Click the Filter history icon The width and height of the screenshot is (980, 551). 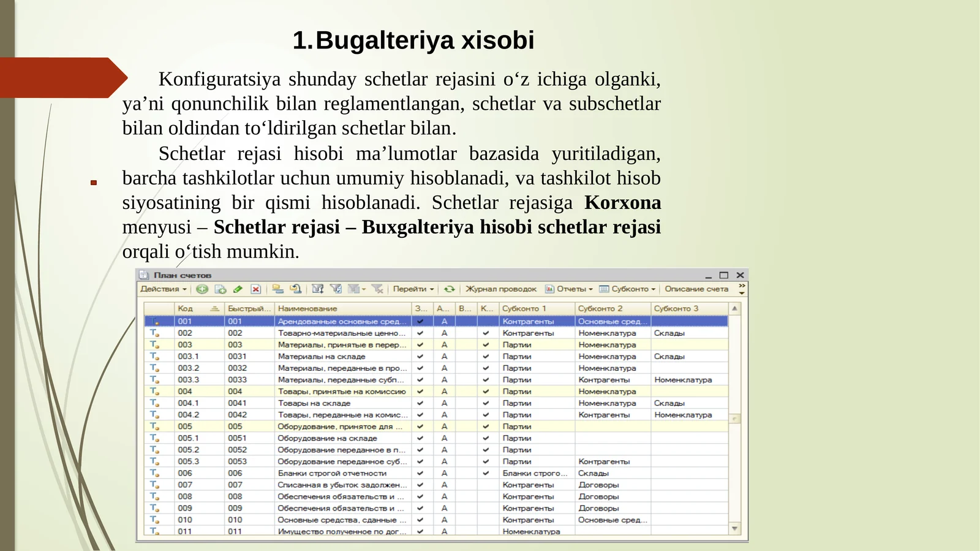pos(354,289)
